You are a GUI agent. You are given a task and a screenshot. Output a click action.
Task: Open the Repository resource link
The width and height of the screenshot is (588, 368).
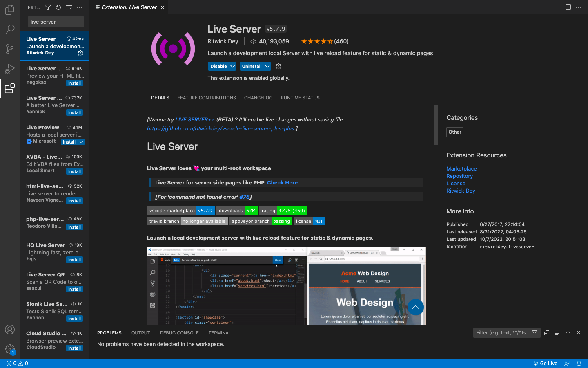click(459, 176)
